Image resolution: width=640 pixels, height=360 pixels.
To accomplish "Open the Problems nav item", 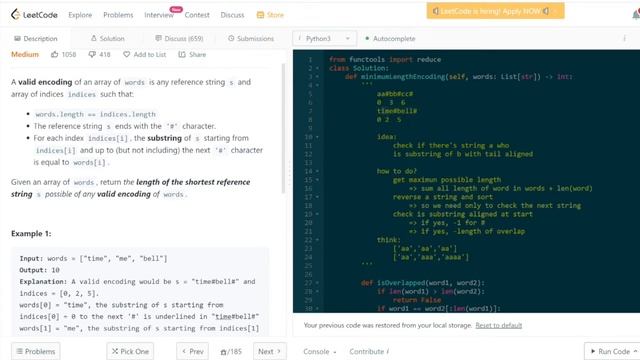I will [x=118, y=15].
